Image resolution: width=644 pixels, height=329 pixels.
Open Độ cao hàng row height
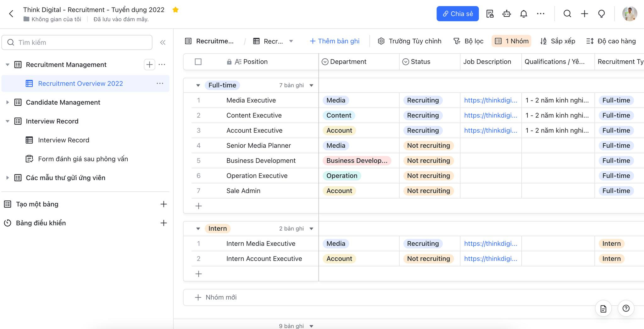tap(611, 41)
